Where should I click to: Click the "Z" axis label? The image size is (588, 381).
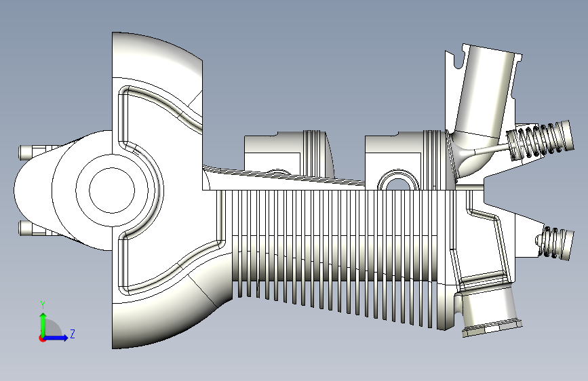[x=73, y=334]
